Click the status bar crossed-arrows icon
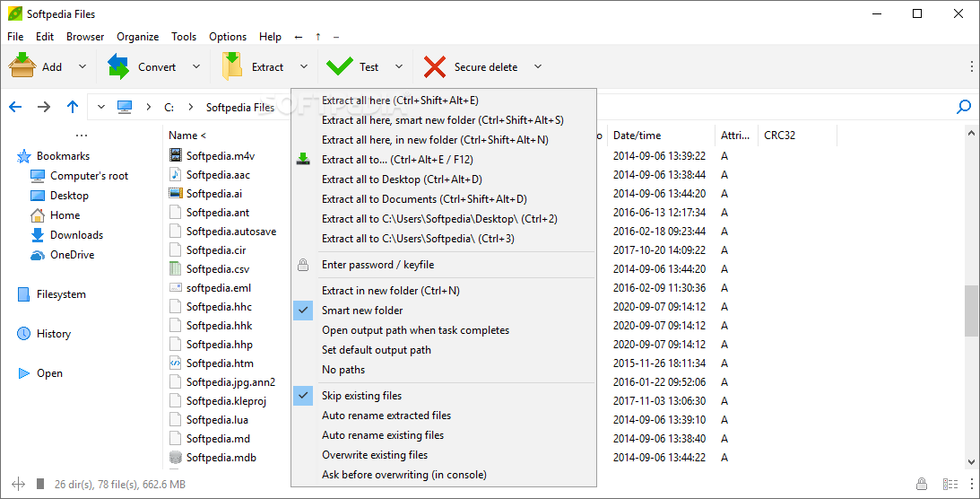This screenshot has width=980, height=499. (x=18, y=484)
